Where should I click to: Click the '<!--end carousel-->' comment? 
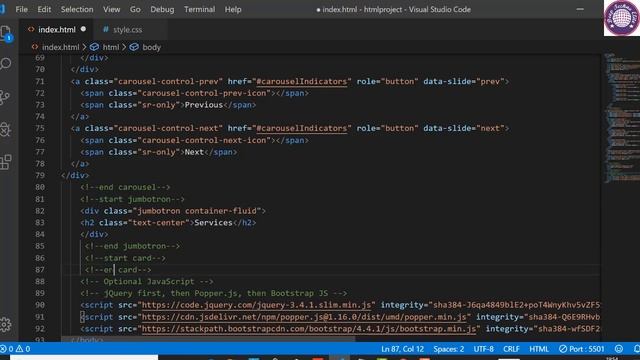tap(125, 187)
